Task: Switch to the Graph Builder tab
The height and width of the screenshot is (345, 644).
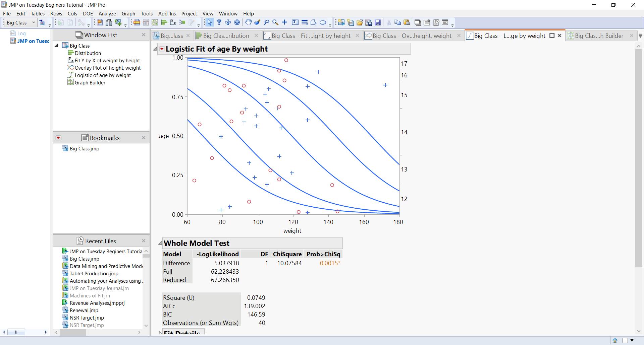Action: pos(599,36)
